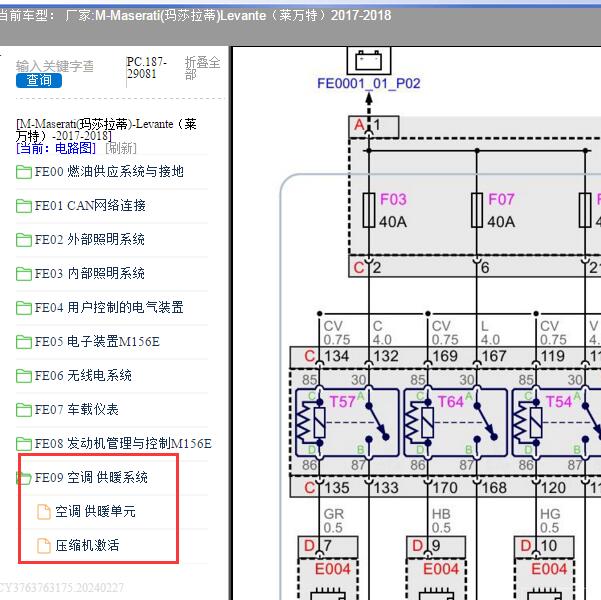
Task: Click the E004 label under D 7
Action: pyautogui.click(x=333, y=569)
